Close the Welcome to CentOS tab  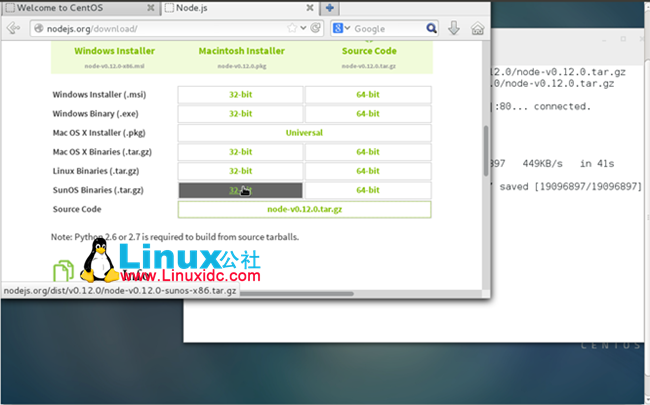click(151, 8)
